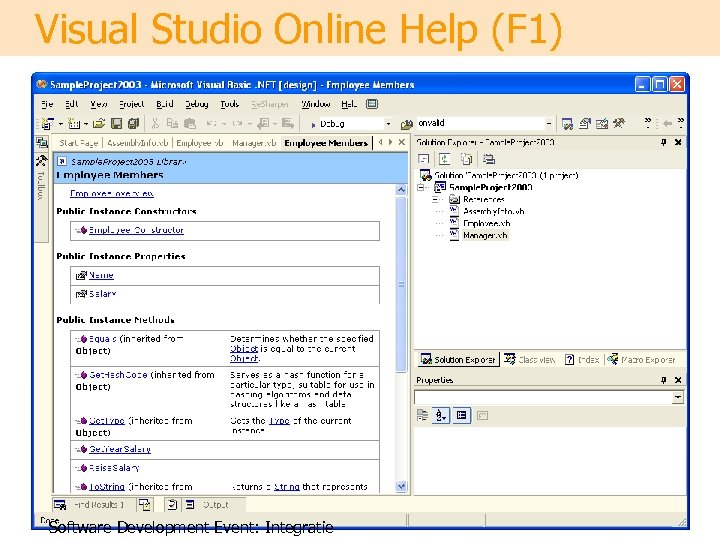The width and height of the screenshot is (720, 540).
Task: Click the New Project toolbar icon
Action: (x=47, y=124)
